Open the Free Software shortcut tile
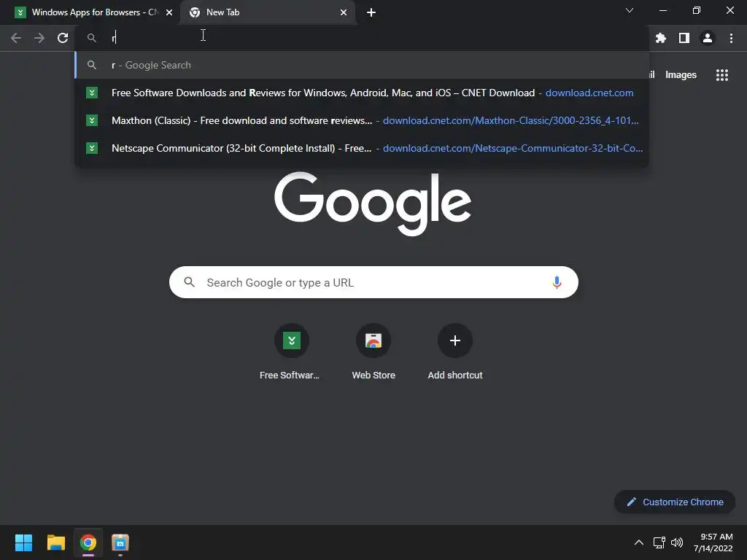 click(x=291, y=352)
